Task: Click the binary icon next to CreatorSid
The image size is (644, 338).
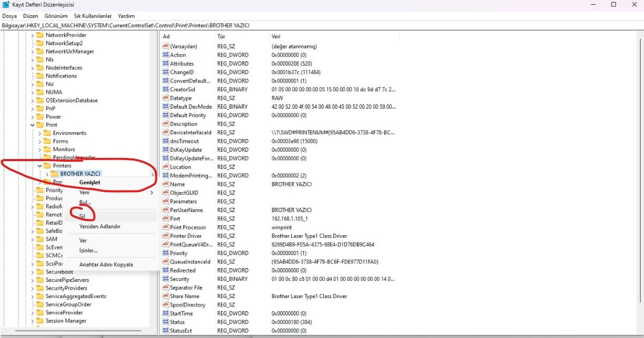Action: [165, 90]
